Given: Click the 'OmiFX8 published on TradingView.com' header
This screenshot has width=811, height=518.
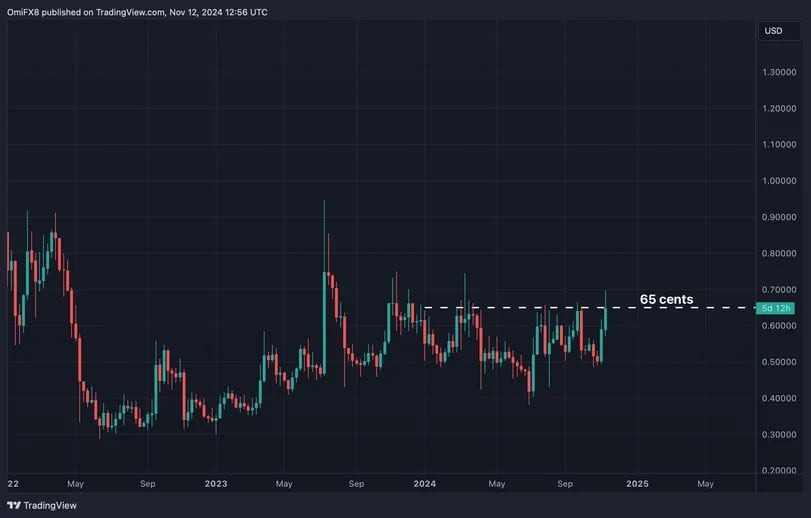Looking at the screenshot, I should tap(137, 12).
